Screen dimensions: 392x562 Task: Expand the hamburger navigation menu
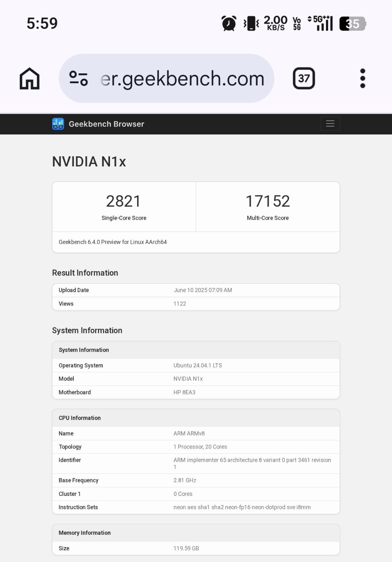point(330,124)
